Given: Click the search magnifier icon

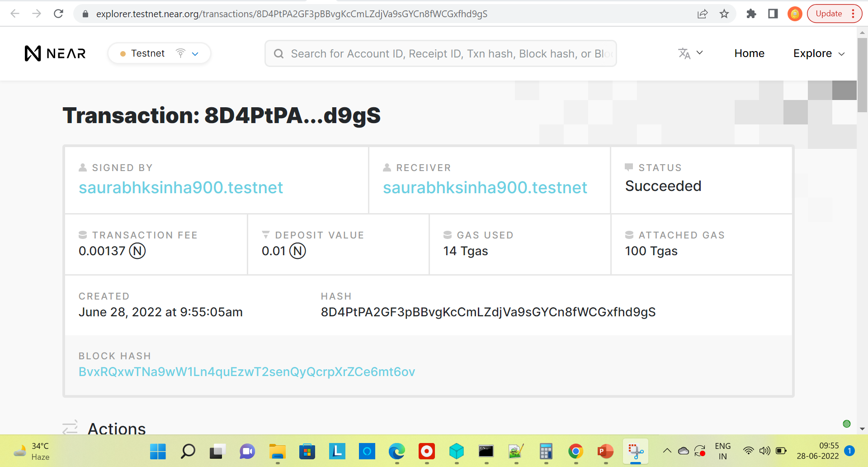Looking at the screenshot, I should 279,54.
